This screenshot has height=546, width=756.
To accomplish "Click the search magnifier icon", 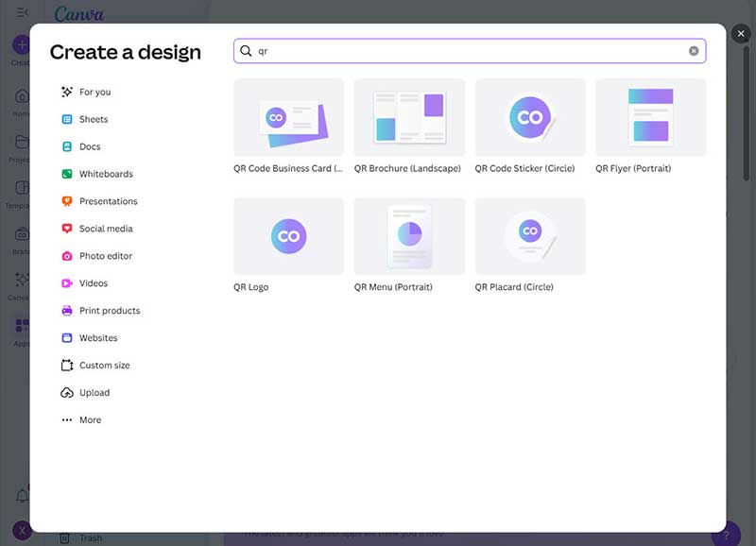I will coord(246,51).
